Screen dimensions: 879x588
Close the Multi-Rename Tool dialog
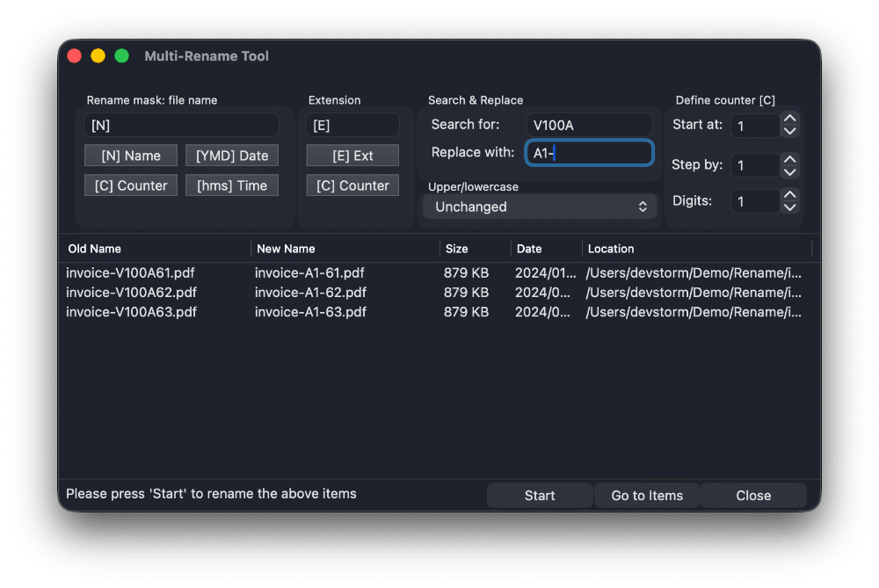(752, 495)
